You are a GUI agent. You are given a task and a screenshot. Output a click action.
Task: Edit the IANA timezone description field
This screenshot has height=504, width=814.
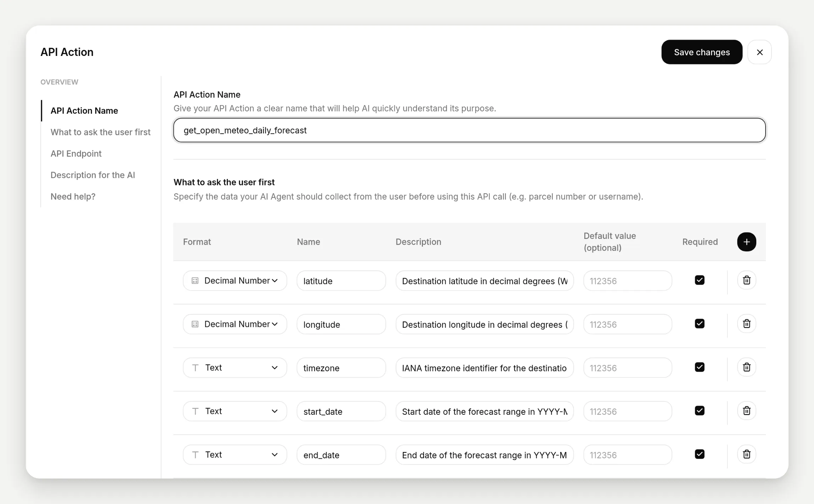[x=485, y=368]
